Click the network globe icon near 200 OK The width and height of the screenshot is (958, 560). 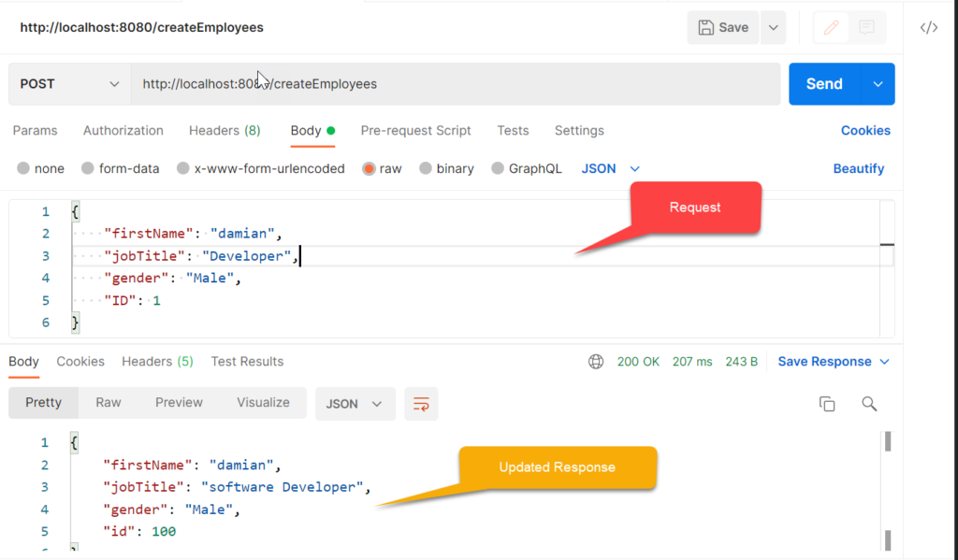(596, 362)
